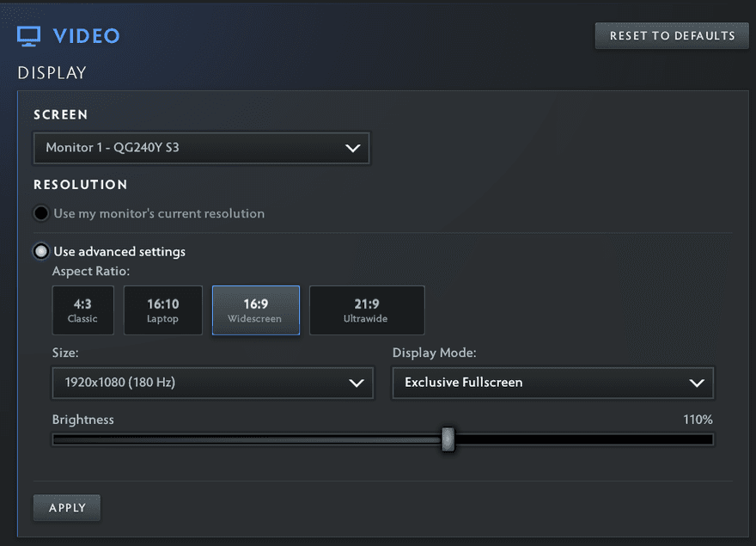756x546 pixels.
Task: Choose 21:9 Ultrawide aspect ratio
Action: (x=367, y=310)
